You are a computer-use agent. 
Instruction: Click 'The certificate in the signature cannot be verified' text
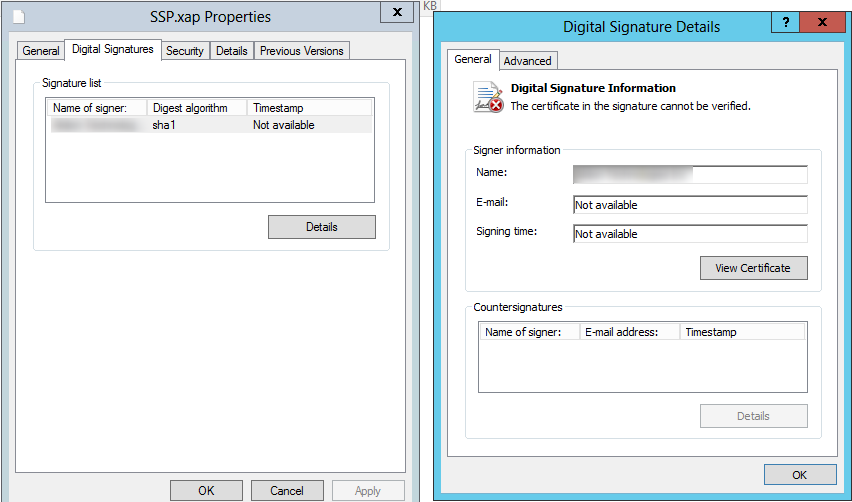pos(630,106)
